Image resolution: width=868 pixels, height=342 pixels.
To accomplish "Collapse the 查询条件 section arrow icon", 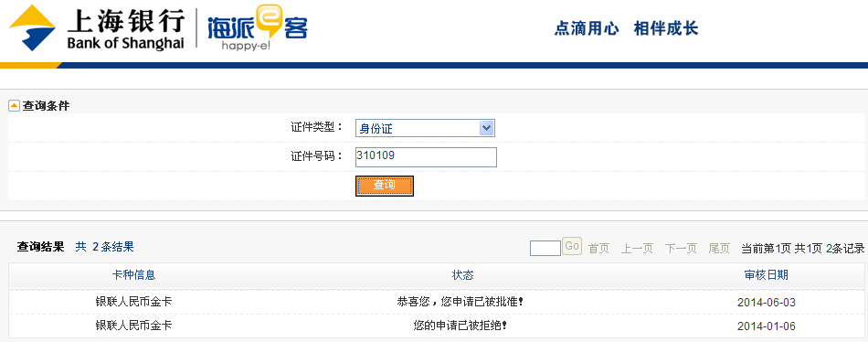I will 14,105.
